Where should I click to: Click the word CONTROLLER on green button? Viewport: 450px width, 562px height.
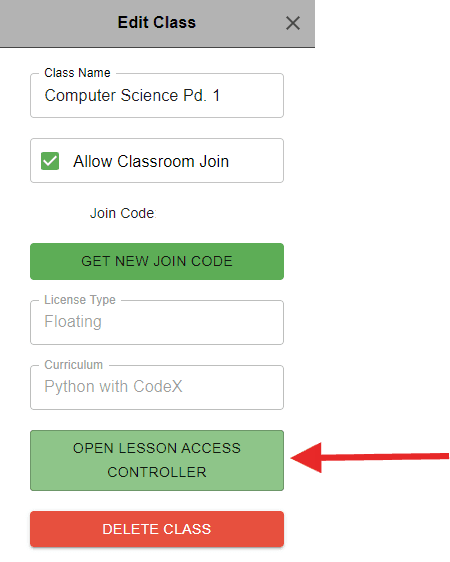pyautogui.click(x=157, y=472)
